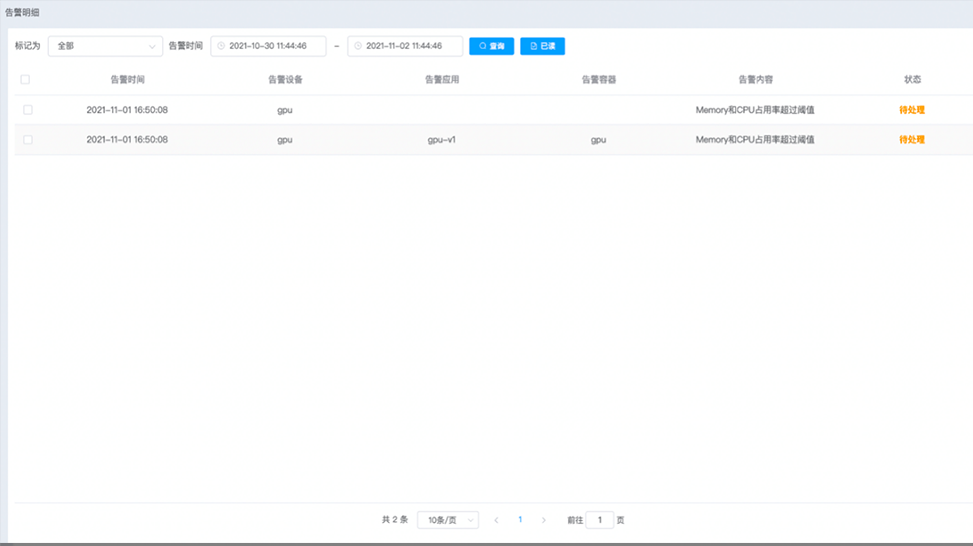Viewport: 973px width, 546px height.
Task: Select page 1 in pagination
Action: click(520, 520)
